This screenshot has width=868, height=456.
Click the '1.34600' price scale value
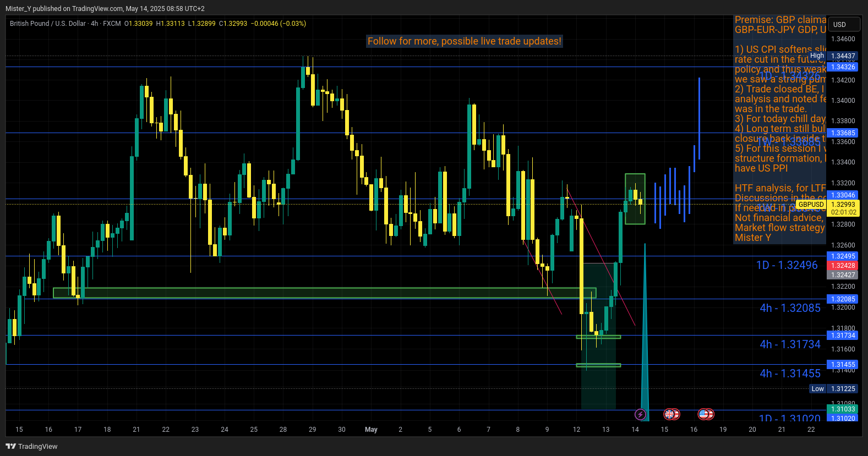coord(843,39)
